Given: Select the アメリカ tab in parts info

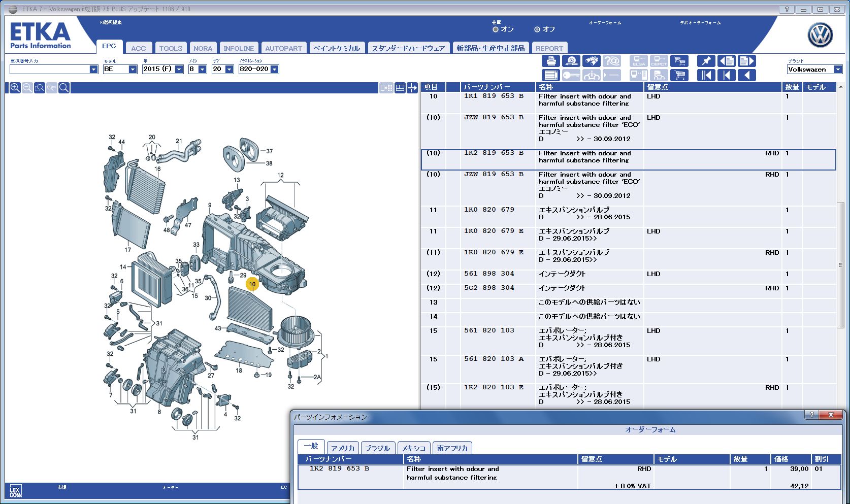Looking at the screenshot, I should (x=343, y=448).
